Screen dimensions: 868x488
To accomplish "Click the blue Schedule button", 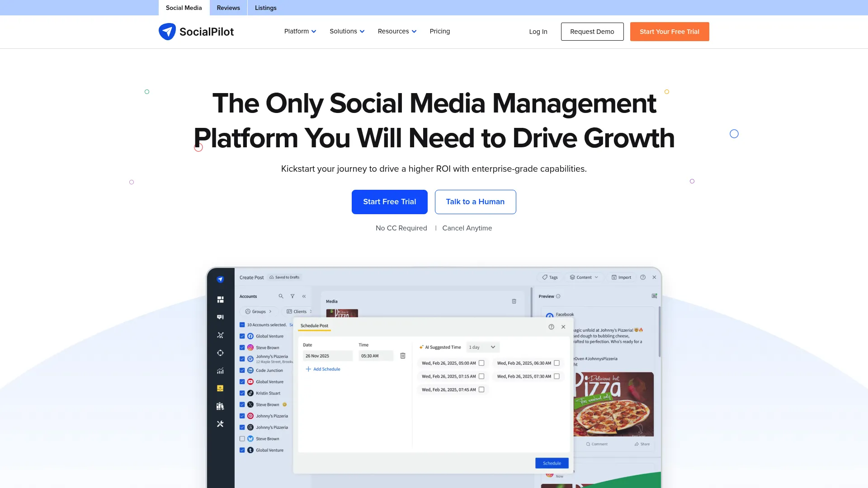I will point(552,463).
